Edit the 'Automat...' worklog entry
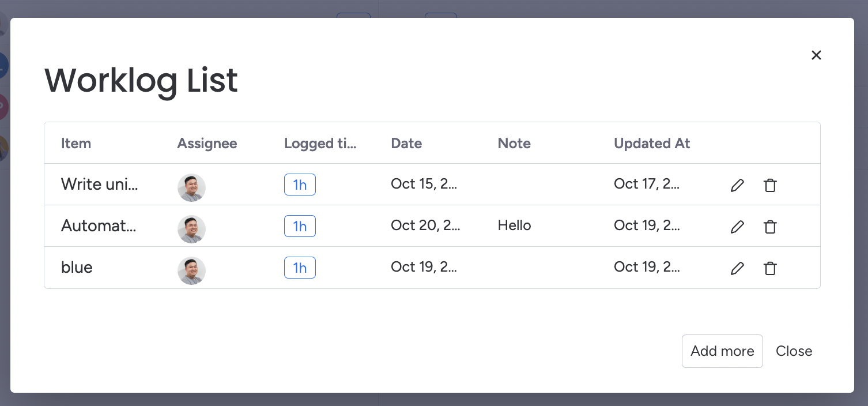 pos(737,227)
